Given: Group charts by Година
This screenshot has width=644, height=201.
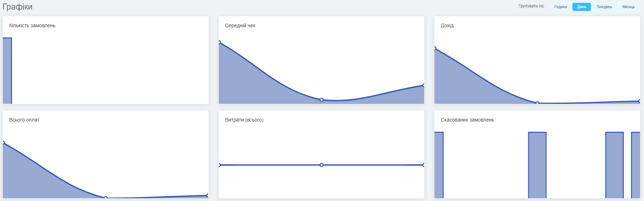Looking at the screenshot, I should (x=560, y=7).
